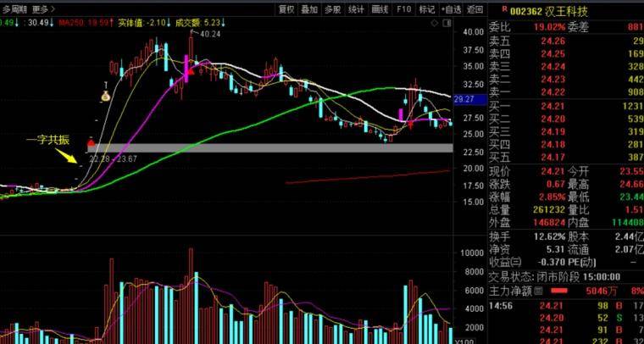Click the 涨跌 change value 0.67
The width and height of the screenshot is (644, 344).
point(556,185)
